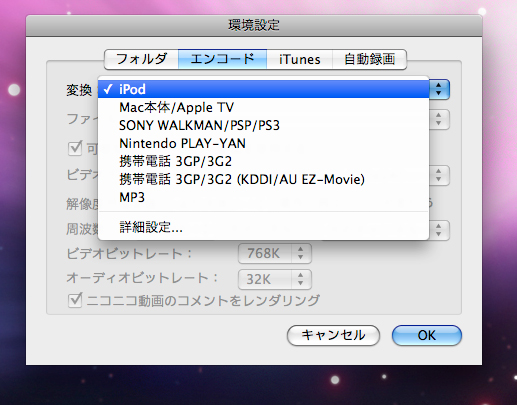Screen dimensions: 517x405
Task: Switch to the フォルダ tab
Action: (141, 59)
